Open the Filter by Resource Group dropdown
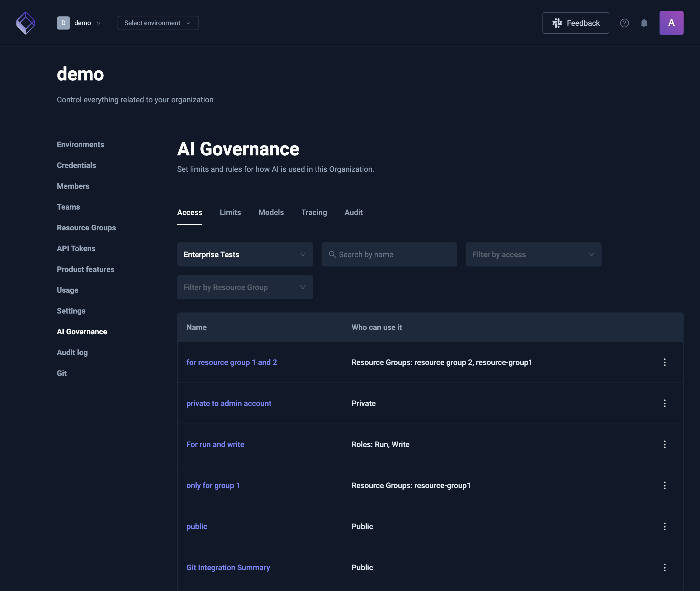The image size is (700, 591). tap(245, 288)
